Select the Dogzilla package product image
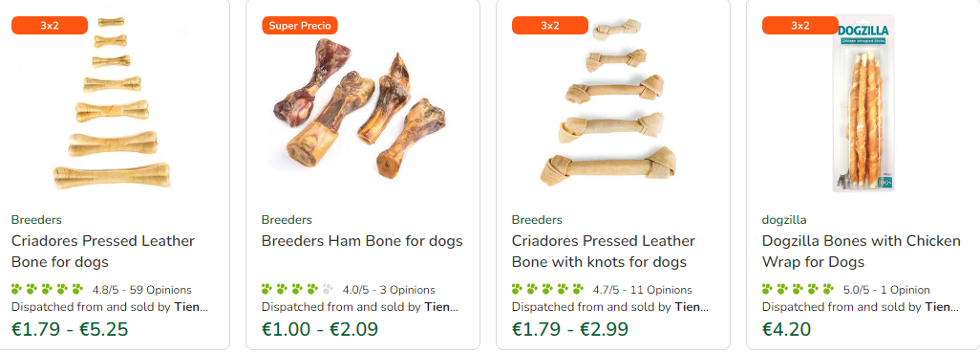980x352 pixels. pyautogui.click(x=863, y=103)
